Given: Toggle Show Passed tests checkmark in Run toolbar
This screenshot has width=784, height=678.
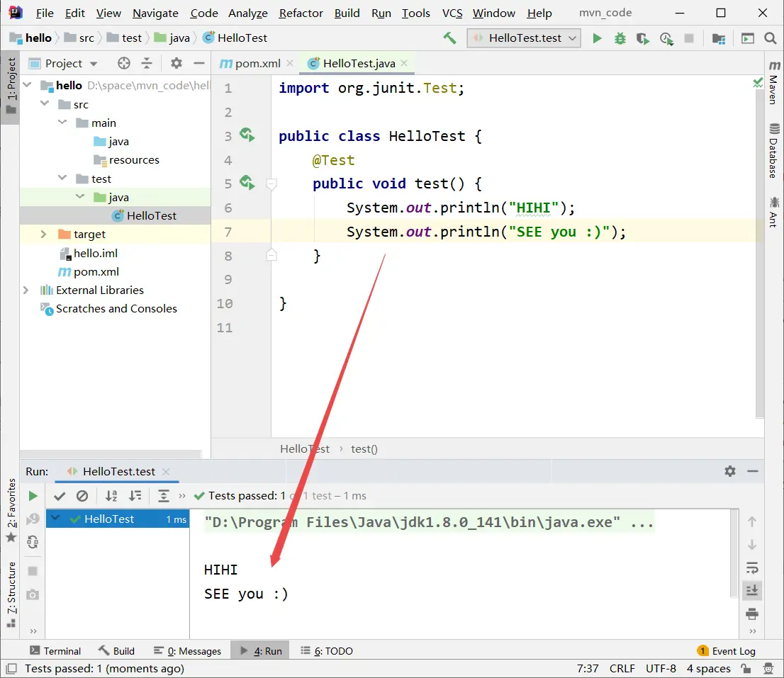Looking at the screenshot, I should click(60, 496).
